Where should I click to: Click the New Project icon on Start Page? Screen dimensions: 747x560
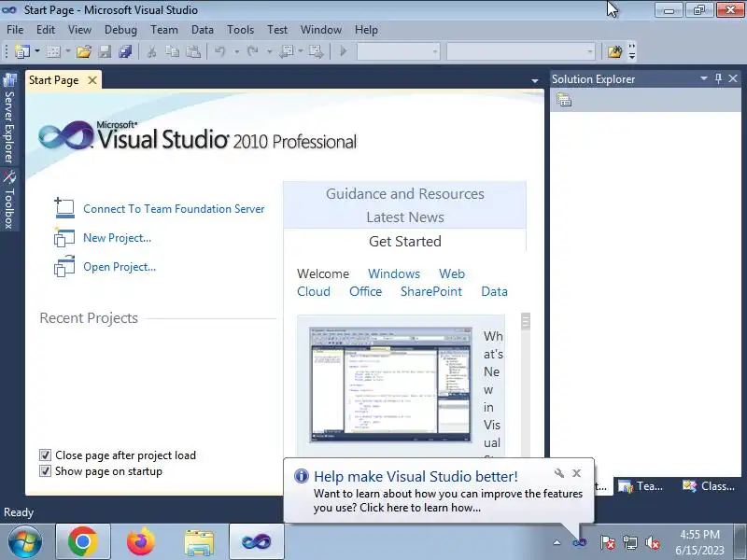63,237
